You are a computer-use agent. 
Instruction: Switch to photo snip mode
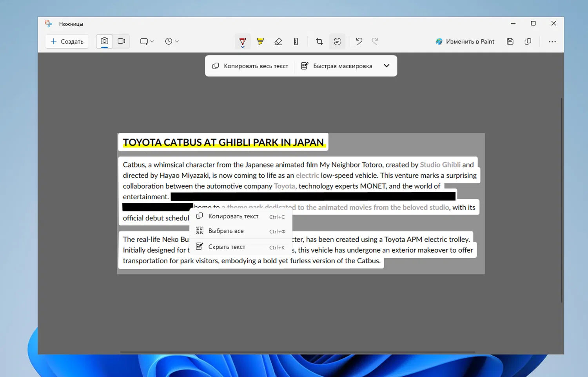coord(104,41)
